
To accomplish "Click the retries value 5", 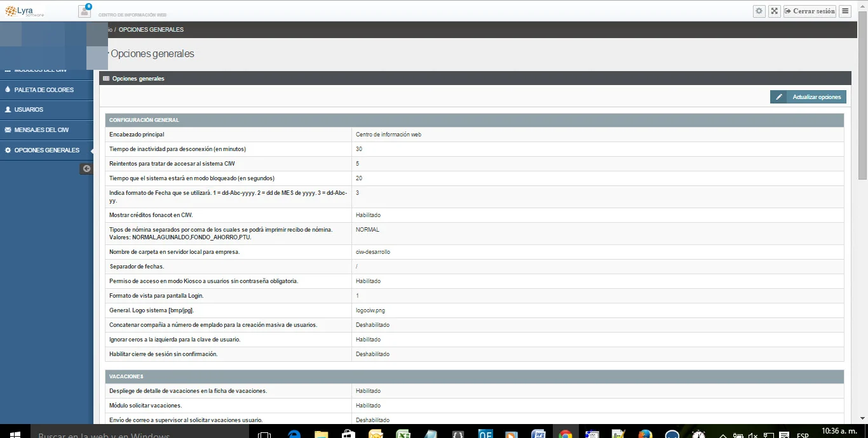I will [x=357, y=164].
